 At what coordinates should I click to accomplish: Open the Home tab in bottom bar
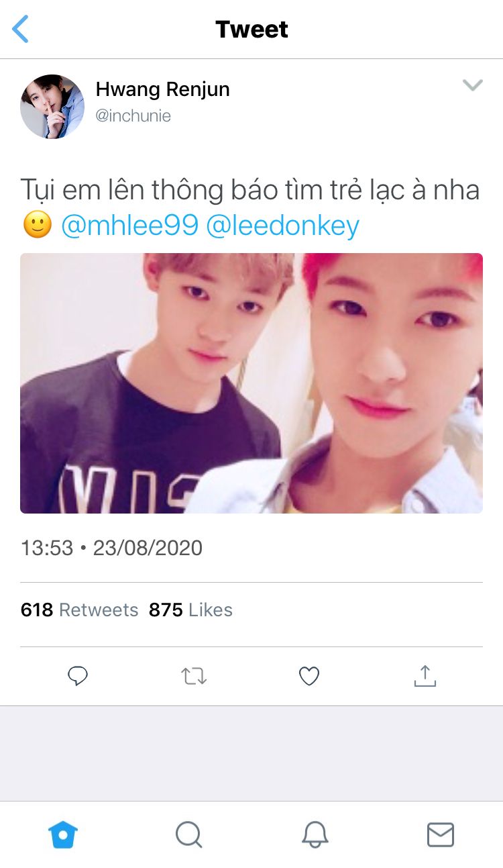point(63,835)
